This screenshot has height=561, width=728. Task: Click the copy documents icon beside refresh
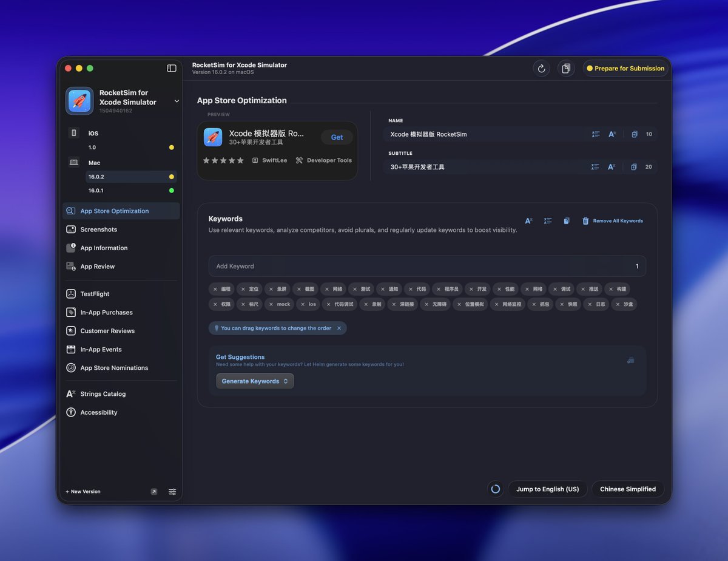point(566,69)
